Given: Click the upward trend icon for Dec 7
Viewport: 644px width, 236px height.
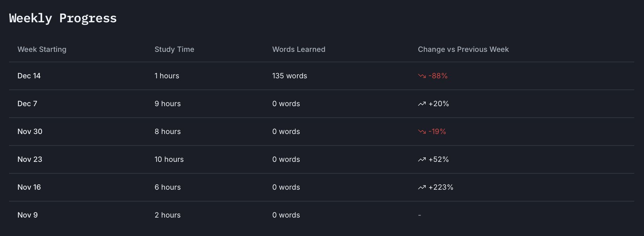Looking at the screenshot, I should point(422,104).
